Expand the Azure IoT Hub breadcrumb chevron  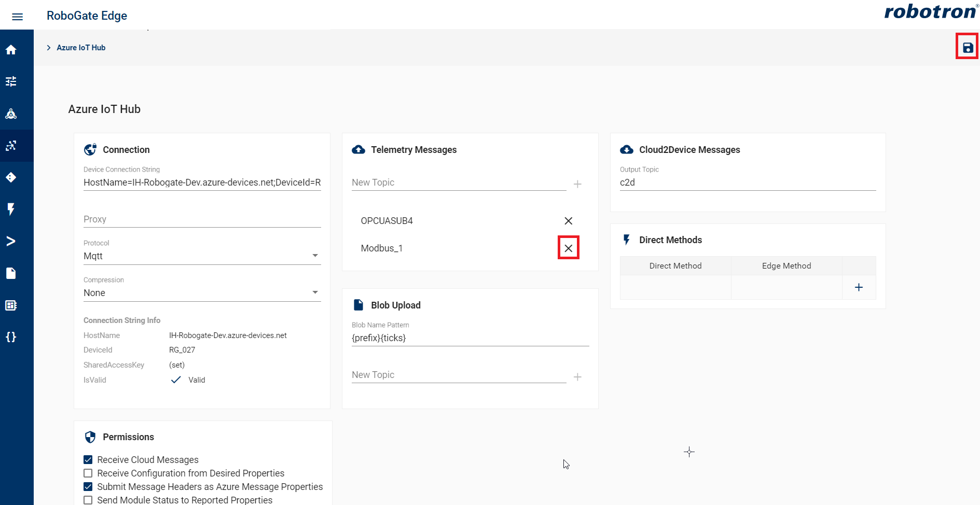click(48, 47)
